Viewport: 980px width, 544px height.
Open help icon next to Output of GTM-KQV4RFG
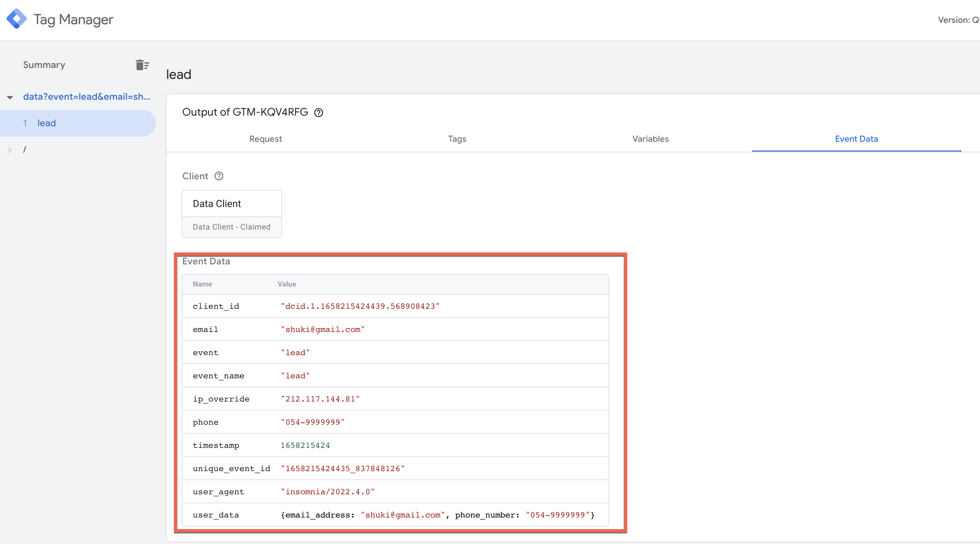(318, 113)
